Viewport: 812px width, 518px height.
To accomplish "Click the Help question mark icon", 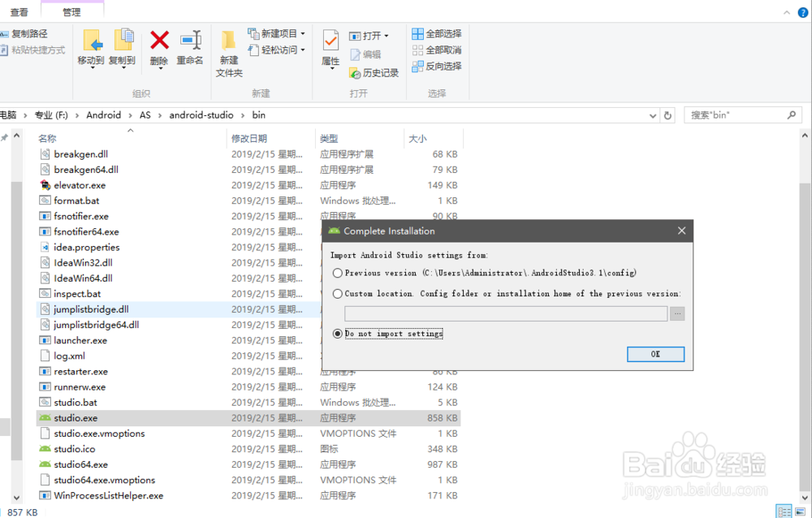I will 803,12.
